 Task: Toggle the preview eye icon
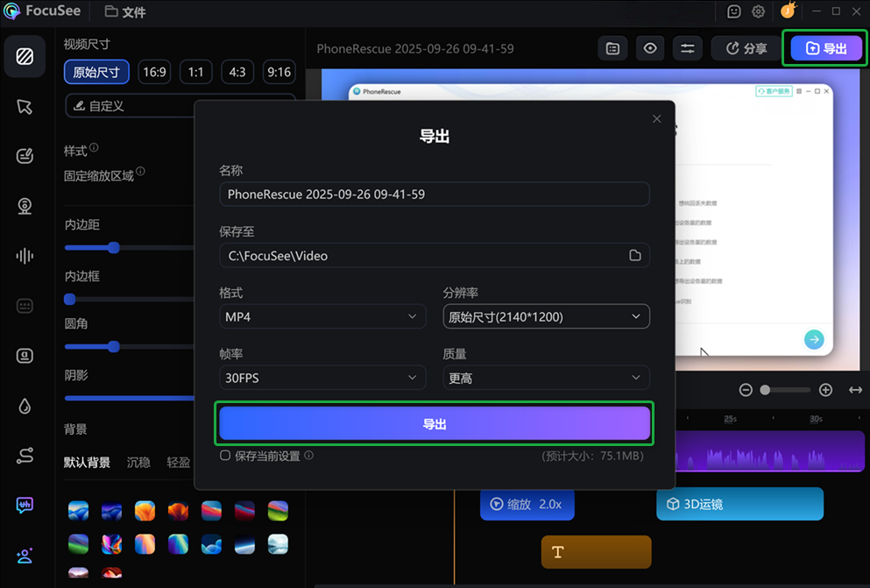pyautogui.click(x=650, y=48)
